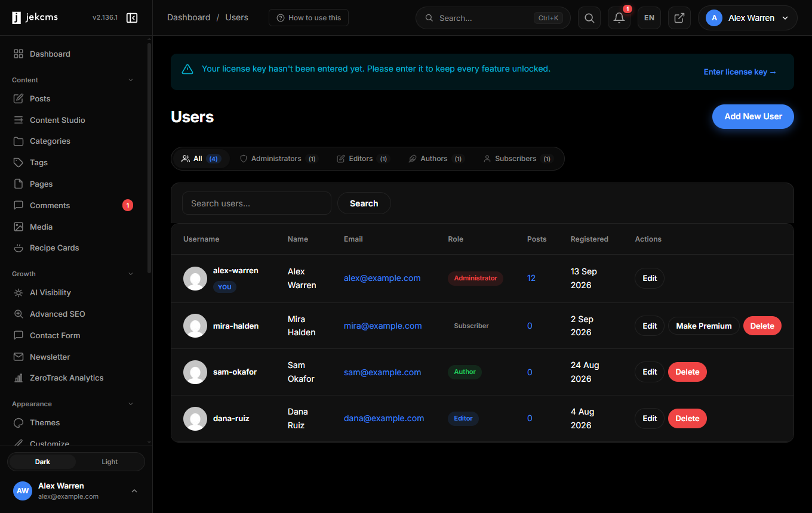Click the Search users button
The height and width of the screenshot is (513, 812).
click(x=364, y=203)
